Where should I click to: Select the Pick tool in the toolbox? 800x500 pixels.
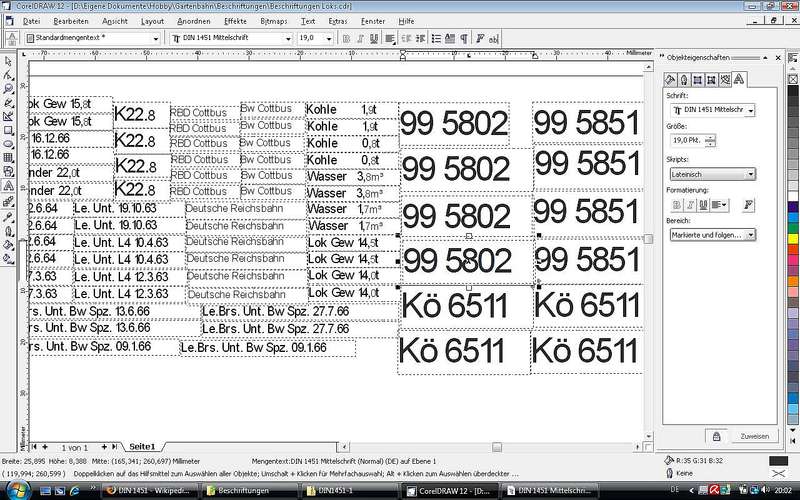(x=8, y=61)
